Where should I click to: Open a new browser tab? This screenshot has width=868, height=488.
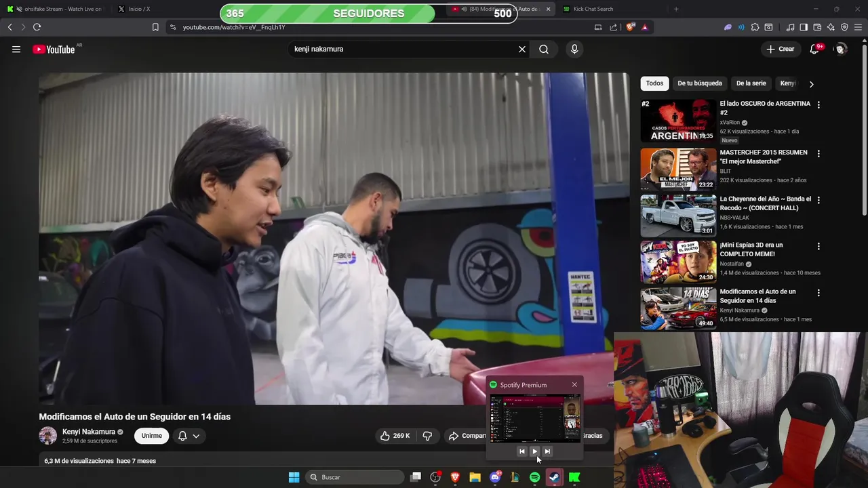tap(676, 9)
